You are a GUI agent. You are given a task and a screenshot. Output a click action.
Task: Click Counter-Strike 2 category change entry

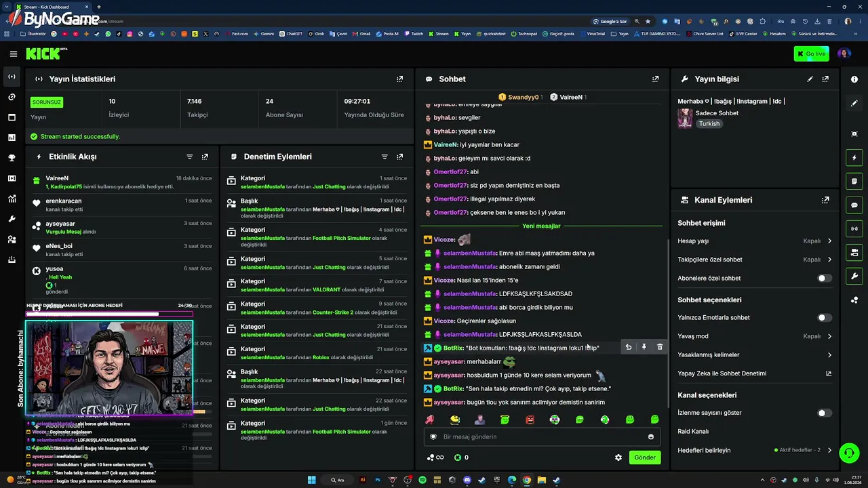click(317, 308)
